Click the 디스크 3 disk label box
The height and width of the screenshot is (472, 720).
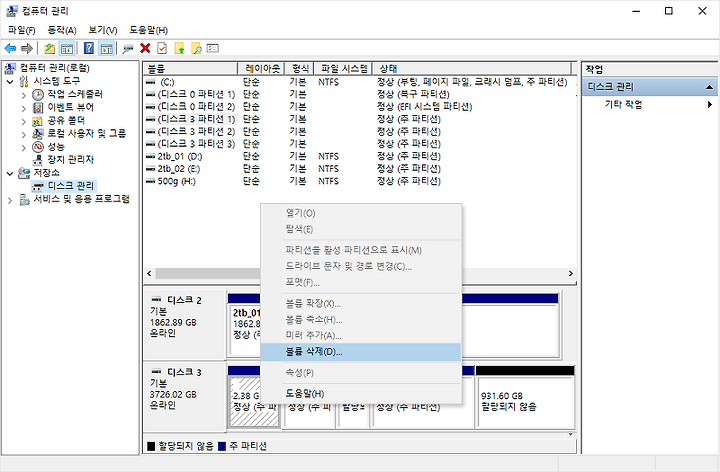coord(185,397)
